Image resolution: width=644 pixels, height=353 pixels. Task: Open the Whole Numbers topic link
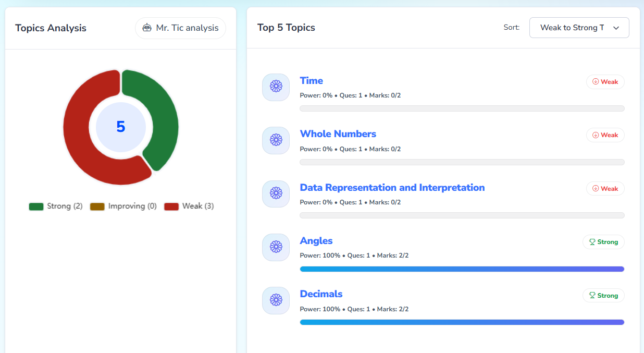coord(338,134)
